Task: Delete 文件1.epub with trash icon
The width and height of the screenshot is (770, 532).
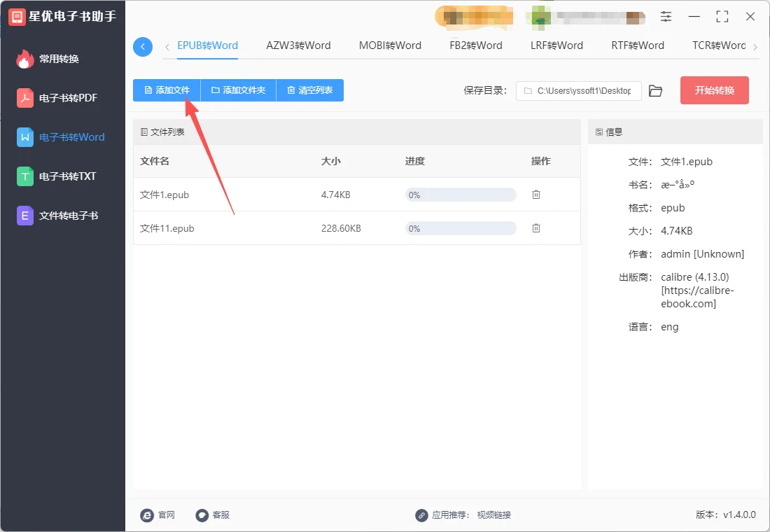Action: click(x=536, y=195)
